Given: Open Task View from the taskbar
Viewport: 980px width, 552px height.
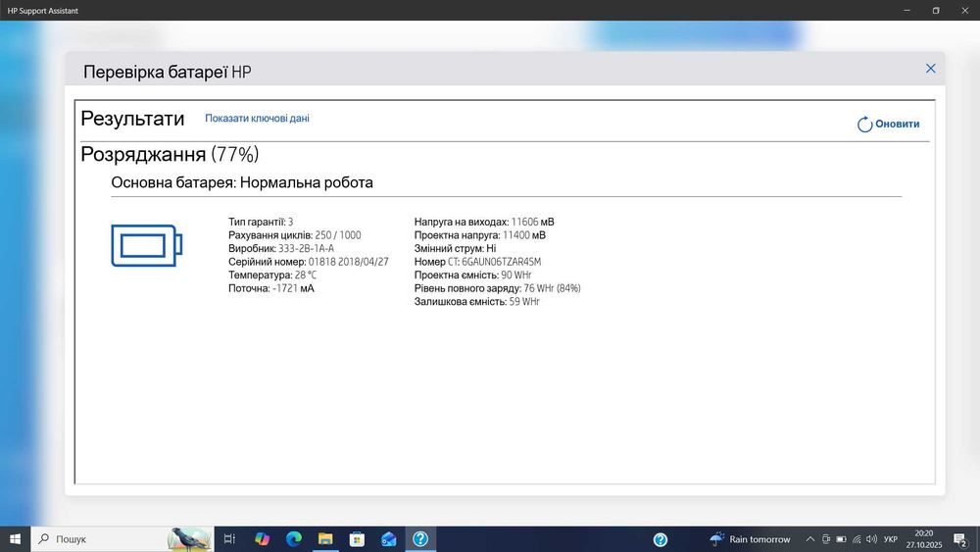Looking at the screenshot, I should [x=229, y=539].
